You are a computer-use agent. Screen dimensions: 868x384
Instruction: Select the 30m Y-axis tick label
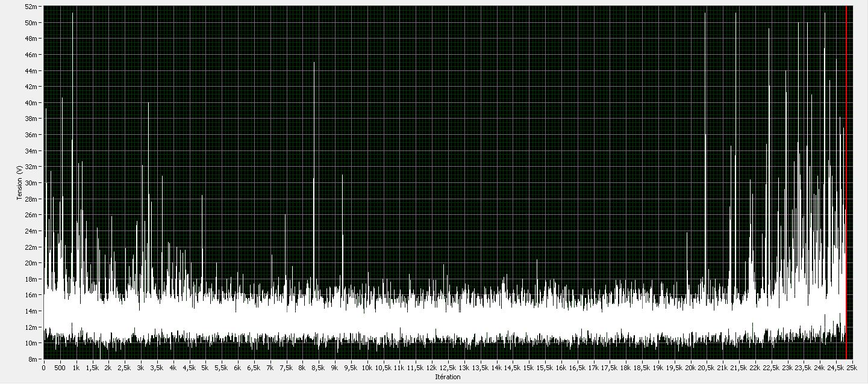(33, 183)
